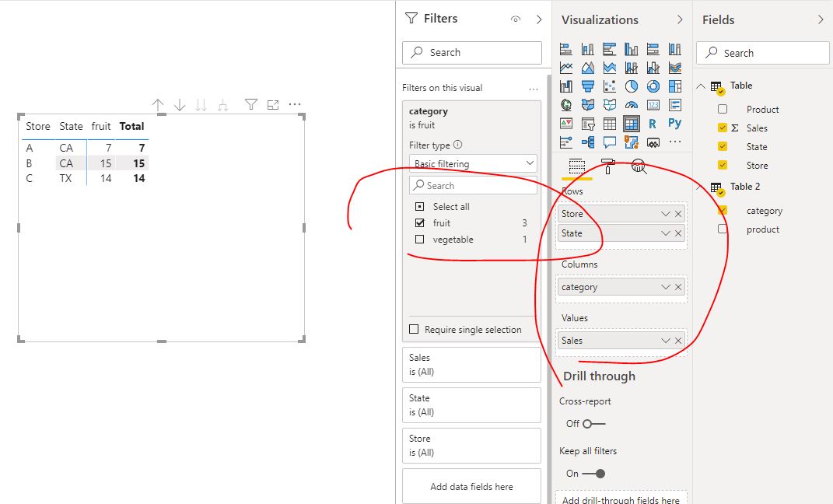Image resolution: width=833 pixels, height=504 pixels.
Task: Click the Filters pane search box
Action: [x=472, y=53]
